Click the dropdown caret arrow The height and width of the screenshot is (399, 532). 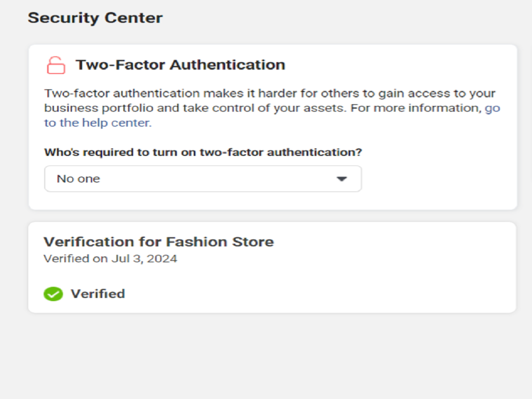342,179
